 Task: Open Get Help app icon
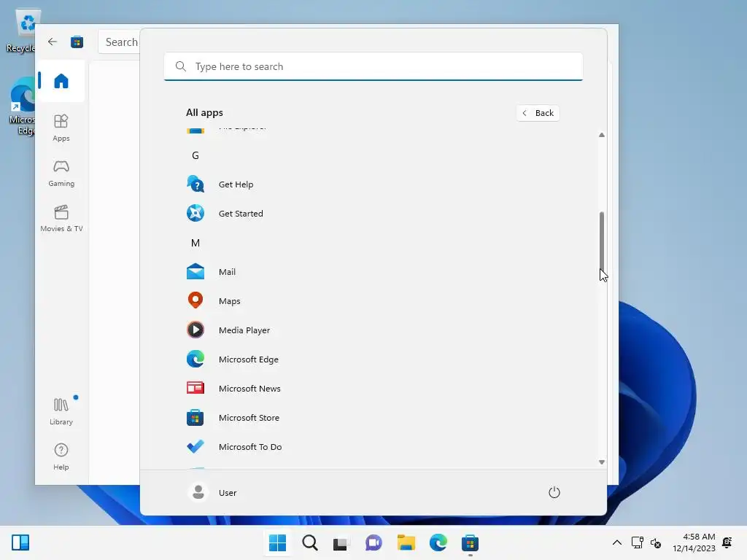[x=196, y=184]
